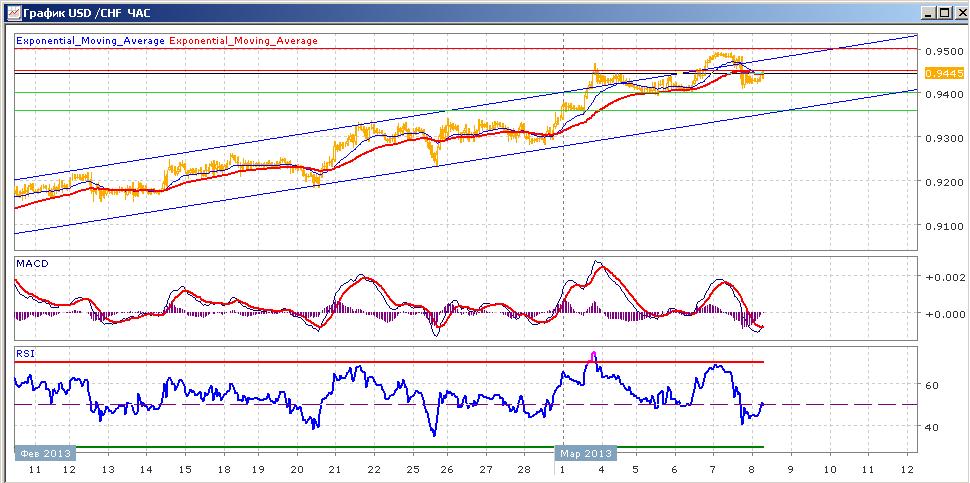Click the 0.9500 price axis label

point(945,51)
